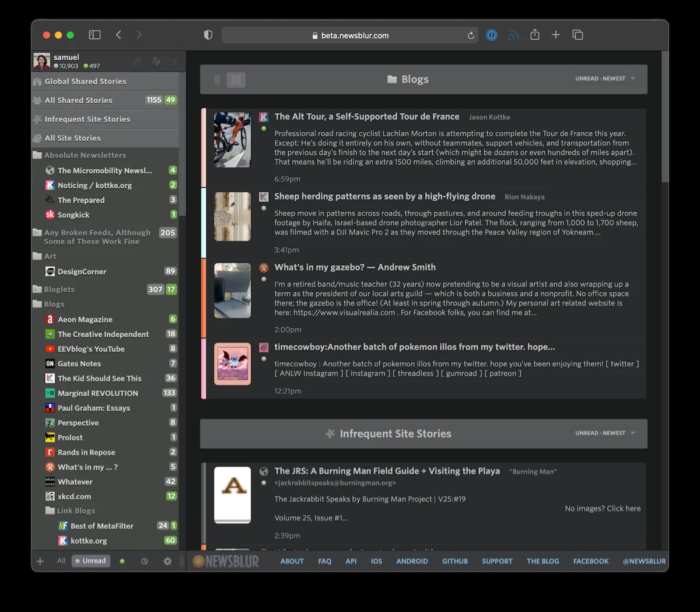Click the recent activity clock icon
This screenshot has height=612, width=700.
point(145,561)
